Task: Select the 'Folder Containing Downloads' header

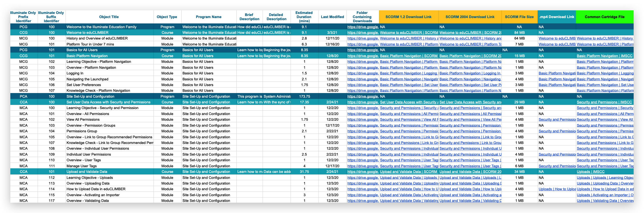Action: (362, 17)
